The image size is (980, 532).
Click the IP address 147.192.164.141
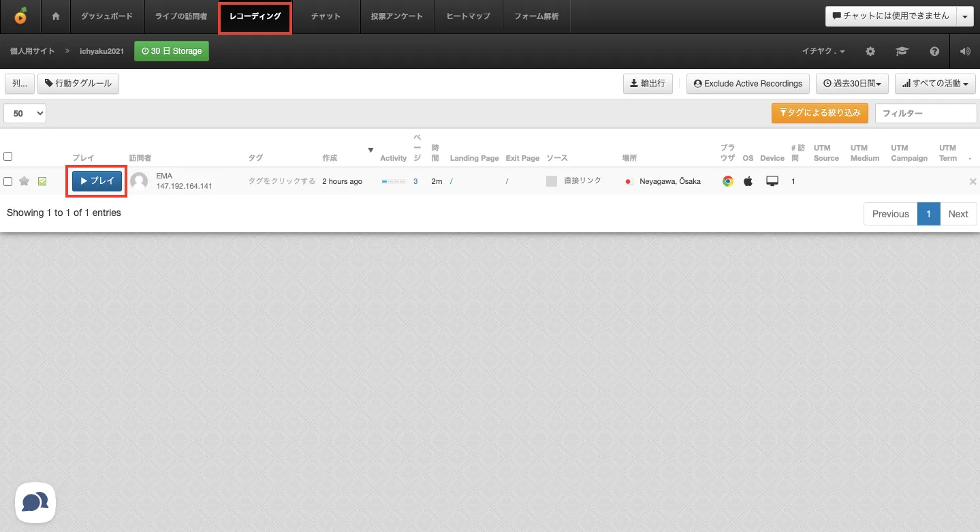tap(185, 186)
